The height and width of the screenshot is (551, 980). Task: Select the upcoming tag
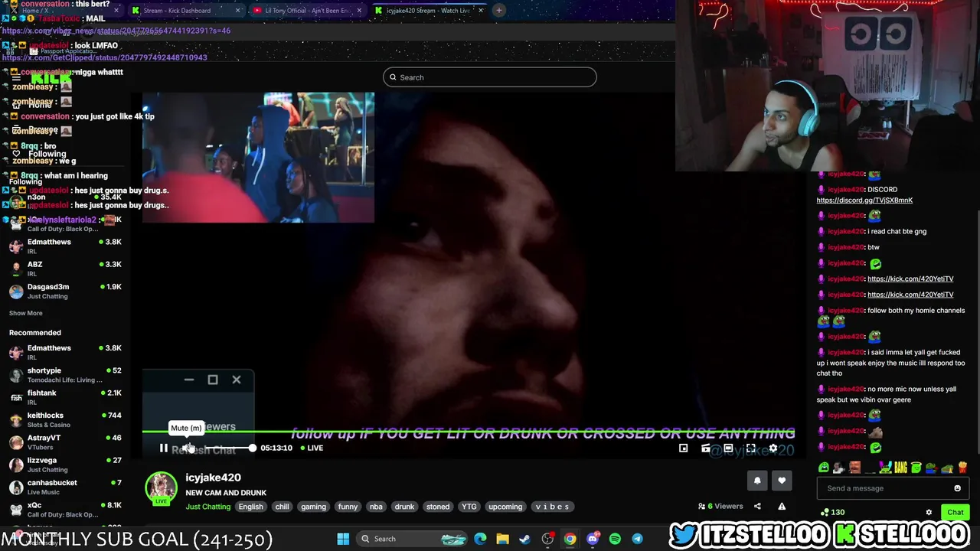tap(505, 507)
